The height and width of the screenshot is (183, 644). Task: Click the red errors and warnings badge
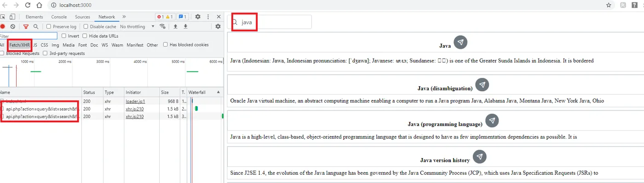click(x=165, y=17)
